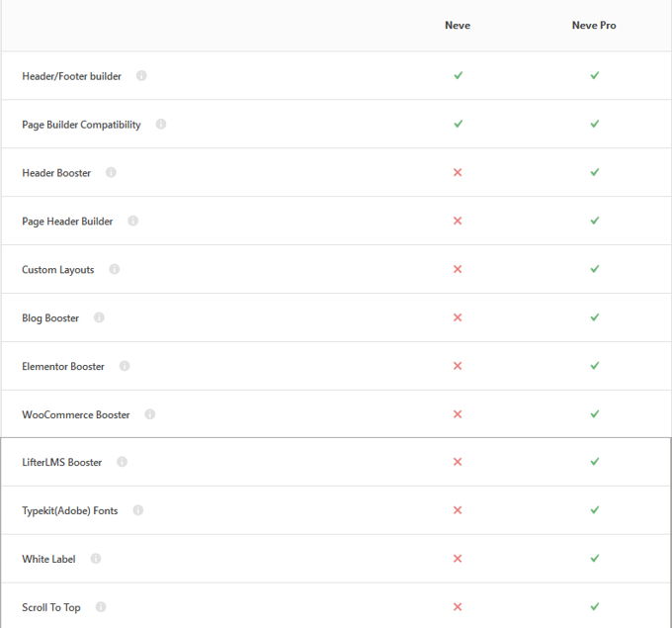The height and width of the screenshot is (628, 672).
Task: Click info icon next to Header/Footer builder
Action: [141, 76]
